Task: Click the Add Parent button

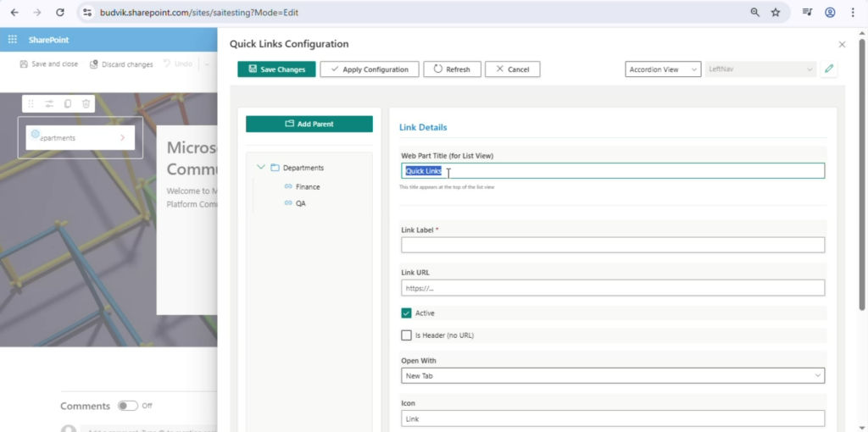Action: [309, 124]
